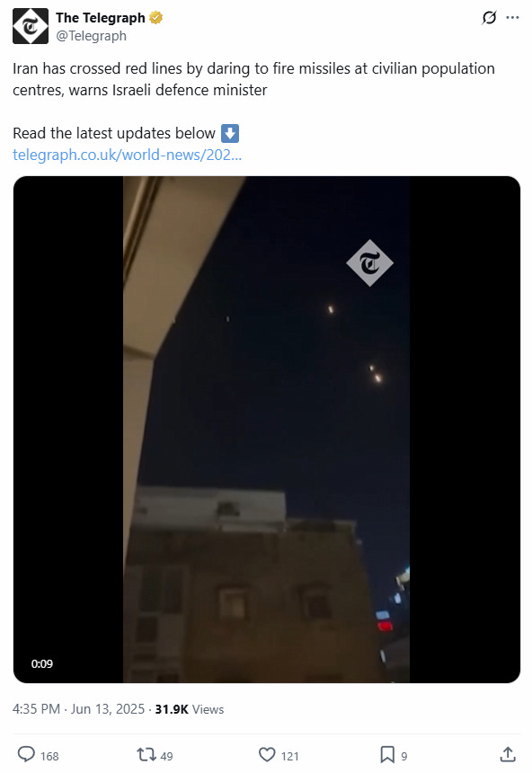Open the share upload icon
The width and height of the screenshot is (532, 773).
pyautogui.click(x=508, y=754)
